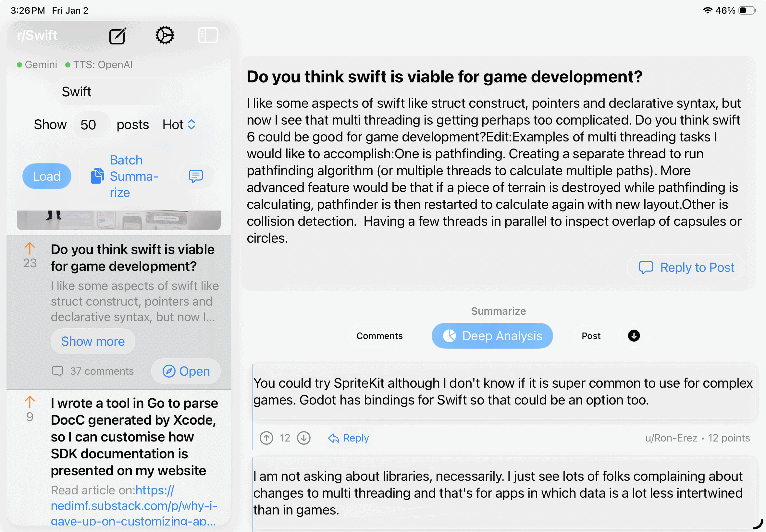766x532 pixels.
Task: Tap the compose new post icon
Action: point(117,36)
